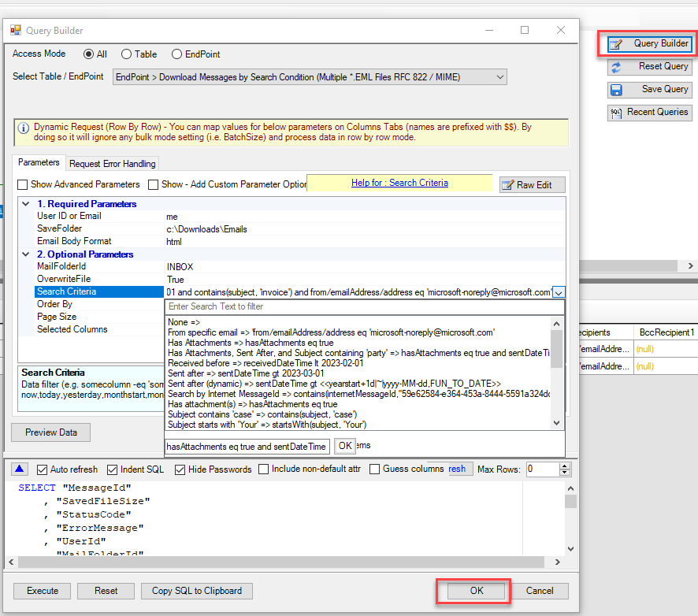Choose 'Sent after => sentDateTime gt 2023-03-01' example
Screen dimensions: 698x616
(x=246, y=373)
